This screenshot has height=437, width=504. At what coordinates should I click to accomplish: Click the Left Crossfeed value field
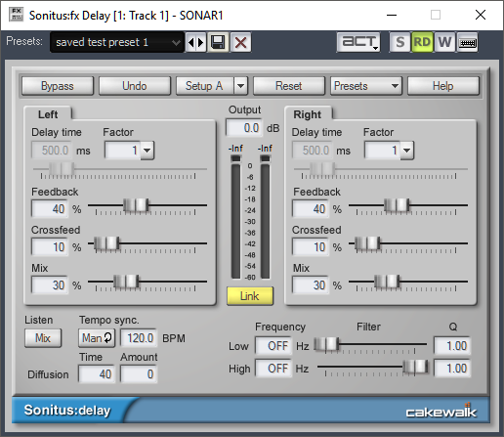[x=50, y=246]
